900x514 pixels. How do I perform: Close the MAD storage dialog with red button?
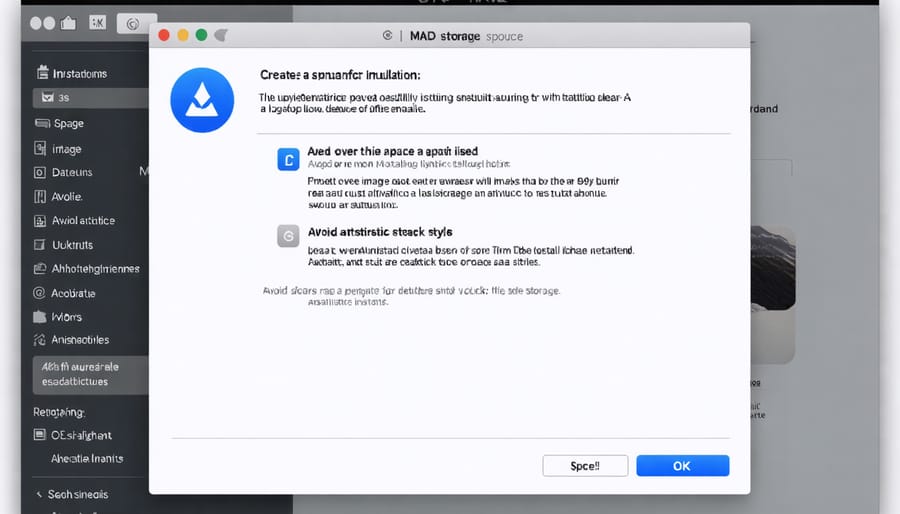click(x=164, y=36)
